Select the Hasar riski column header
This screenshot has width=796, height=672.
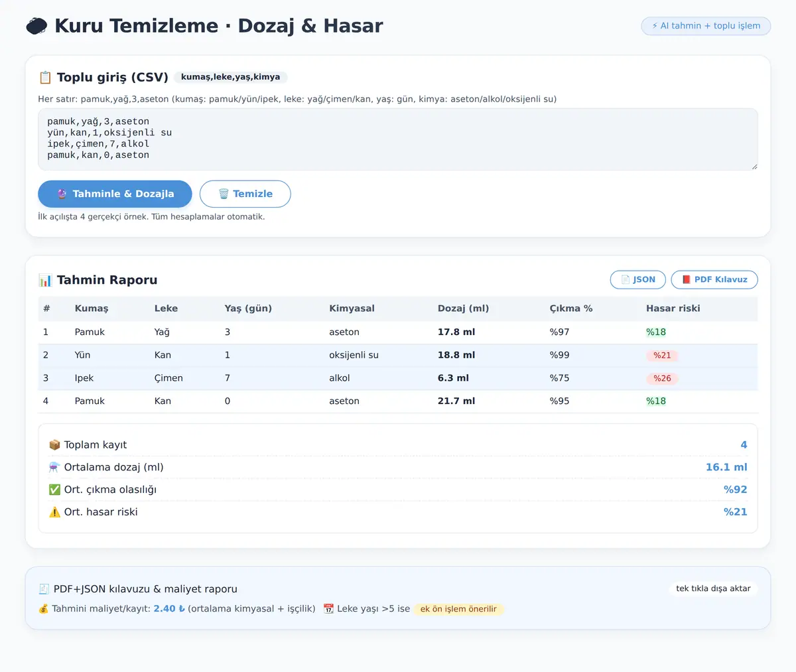673,308
